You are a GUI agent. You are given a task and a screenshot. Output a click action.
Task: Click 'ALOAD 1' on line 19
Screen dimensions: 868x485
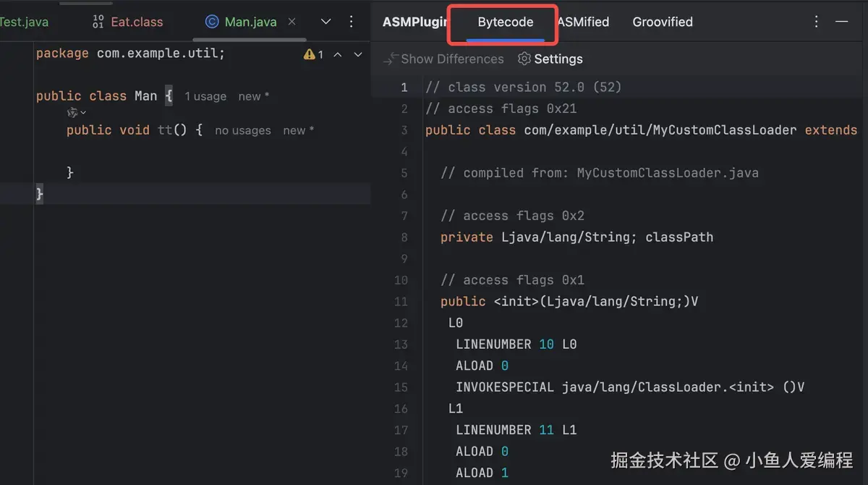coord(482,473)
